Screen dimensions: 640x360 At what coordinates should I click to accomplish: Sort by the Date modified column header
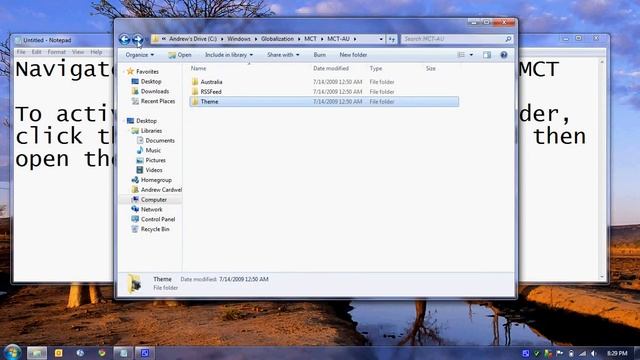[331, 69]
